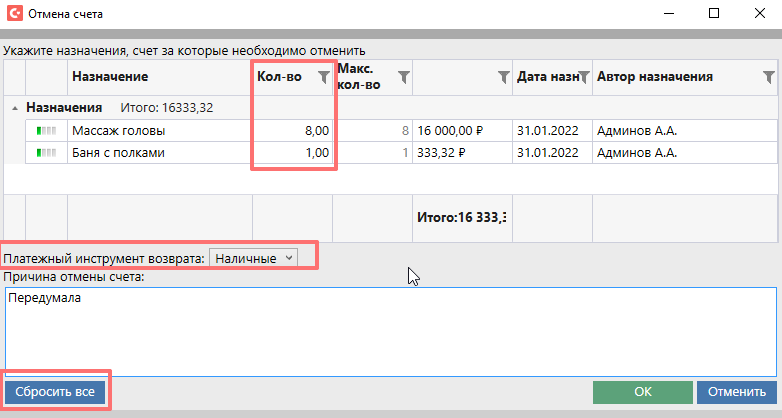Viewport: 782px width, 418px height.
Task: Collapse the Назначения group
Action: pyautogui.click(x=15, y=108)
